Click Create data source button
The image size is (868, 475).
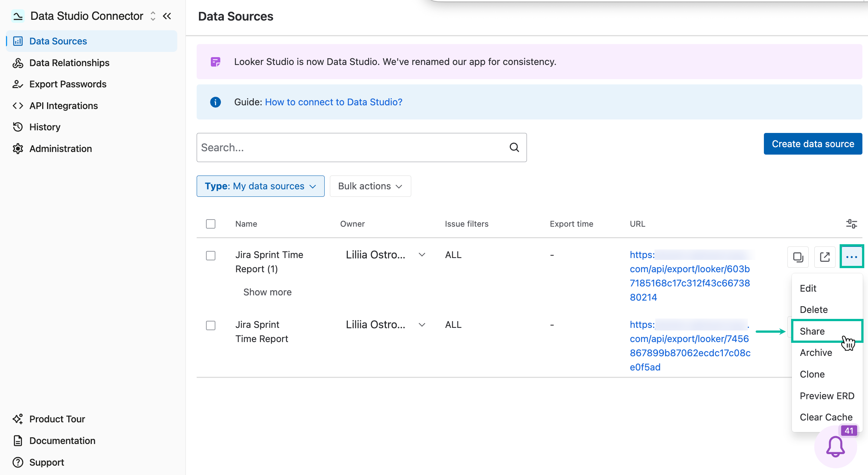point(813,144)
